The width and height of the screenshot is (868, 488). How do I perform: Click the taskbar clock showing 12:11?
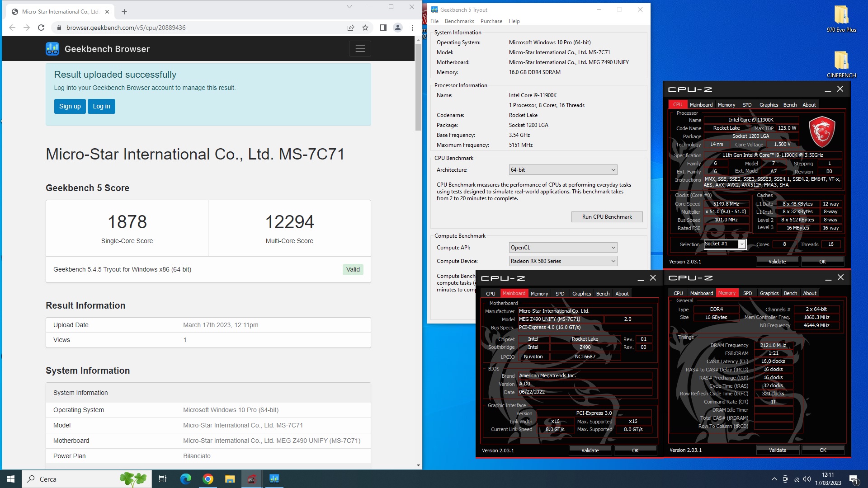tap(828, 479)
